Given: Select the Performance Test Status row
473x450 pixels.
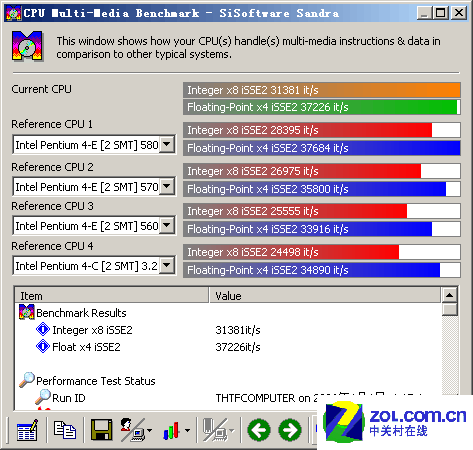Looking at the screenshot, I should (228, 380).
